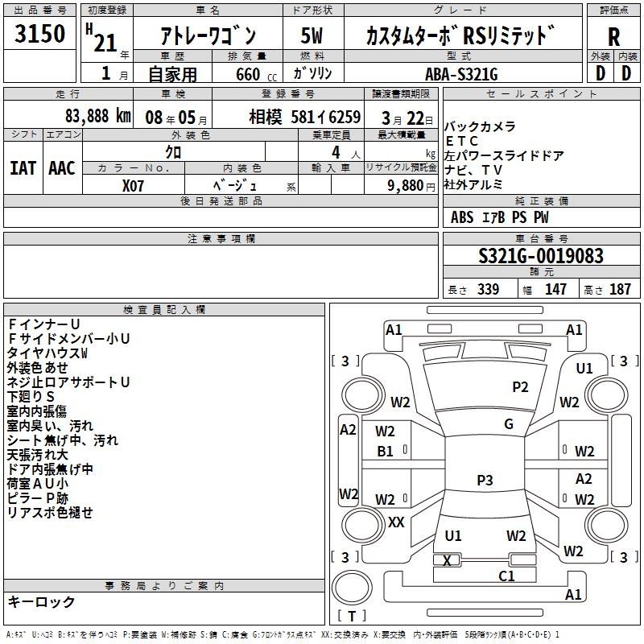Click the seating capacity 4人
Screen dimensions: 644x644
[345, 153]
